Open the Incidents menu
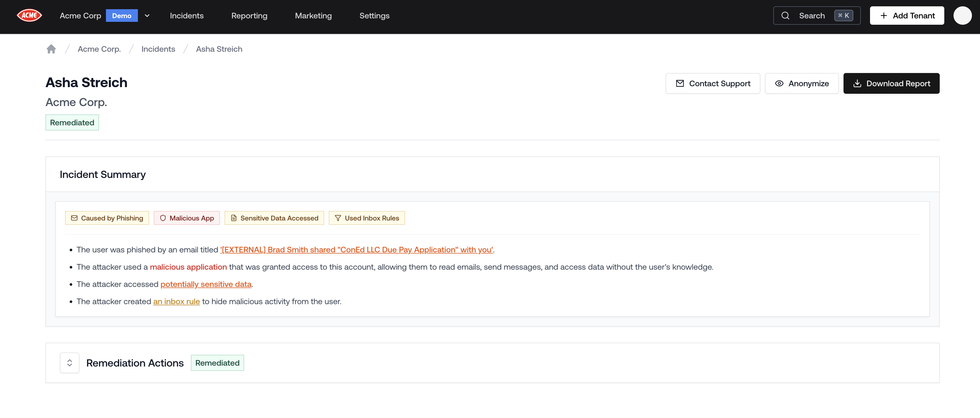Image resolution: width=980 pixels, height=418 pixels. pos(187,16)
